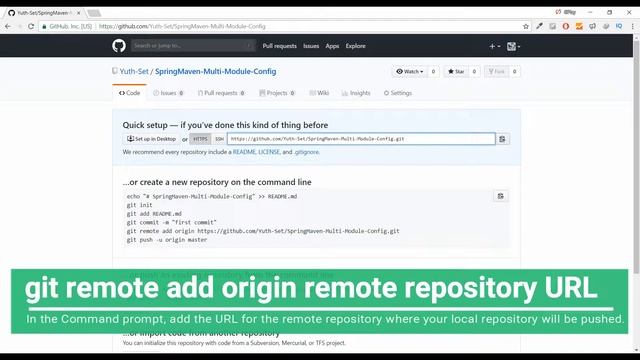Copy the repository URL with clipboard icon
Viewport: 640px width, 360px height.
502,139
